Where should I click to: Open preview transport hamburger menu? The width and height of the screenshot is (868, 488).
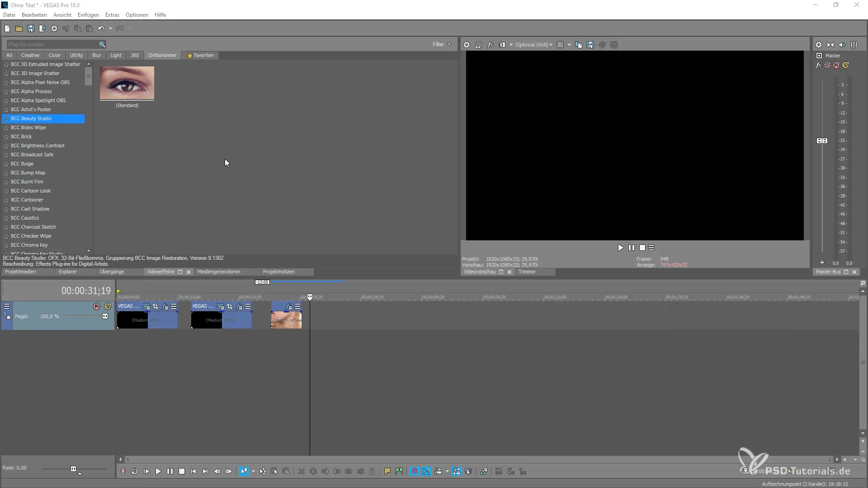click(x=651, y=248)
